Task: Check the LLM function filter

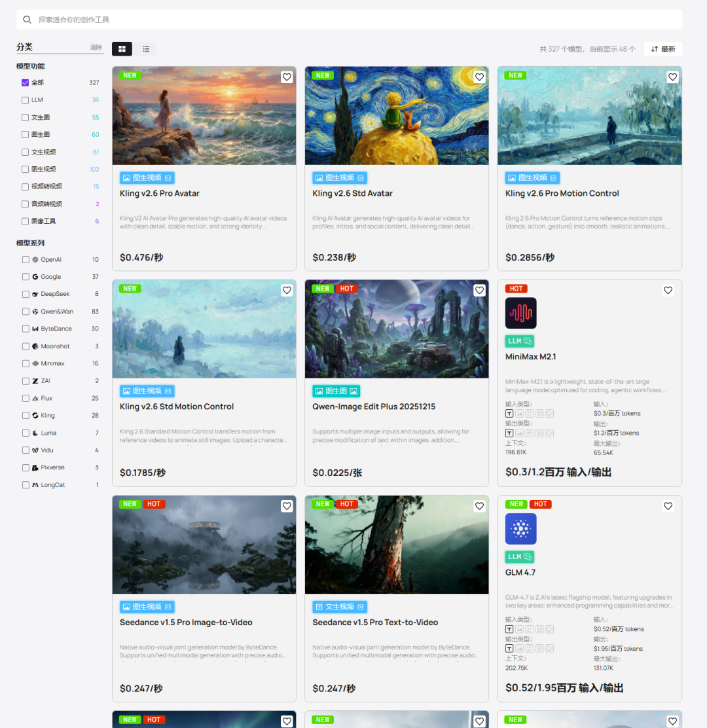Action: 25,100
